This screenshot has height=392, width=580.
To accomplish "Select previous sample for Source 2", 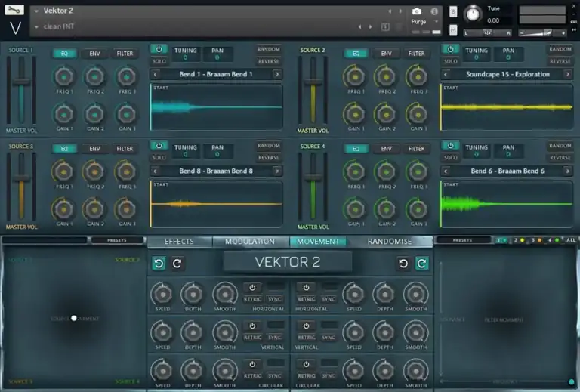I will 446,74.
